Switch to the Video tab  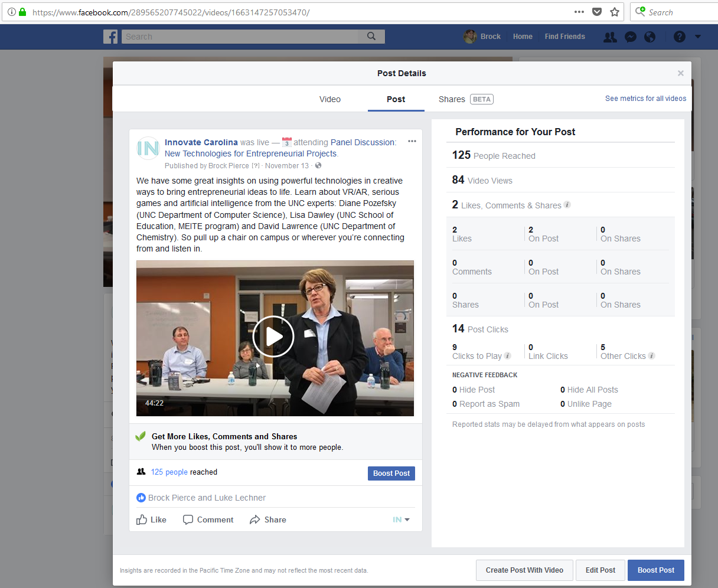coord(330,99)
